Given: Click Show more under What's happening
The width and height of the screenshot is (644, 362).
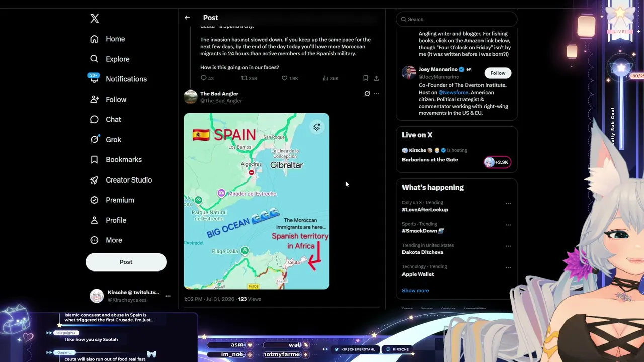Looking at the screenshot, I should [415, 290].
